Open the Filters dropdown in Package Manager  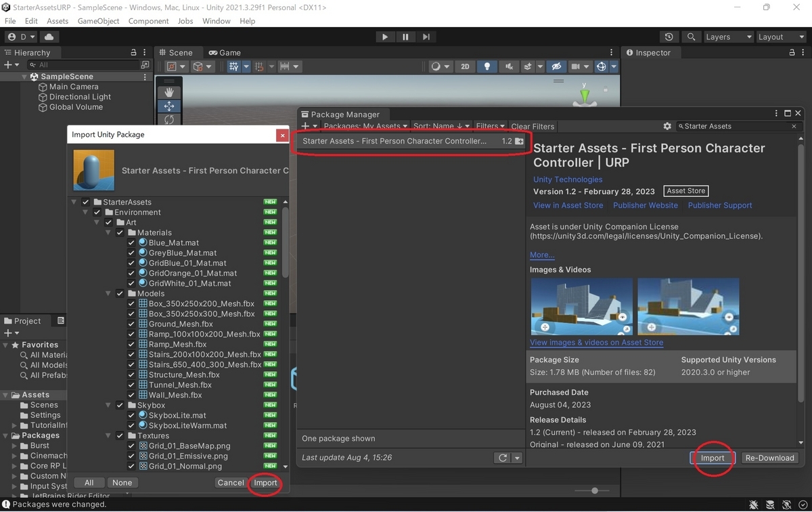(490, 126)
